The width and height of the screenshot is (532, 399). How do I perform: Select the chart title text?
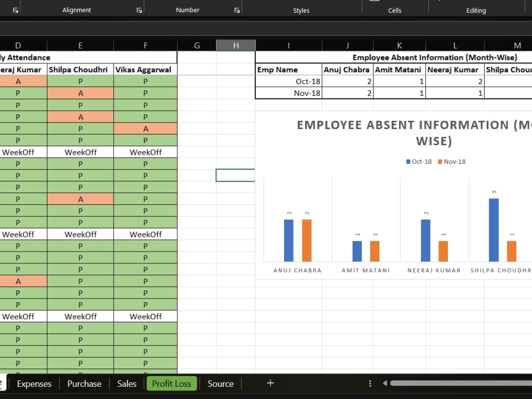coord(414,133)
